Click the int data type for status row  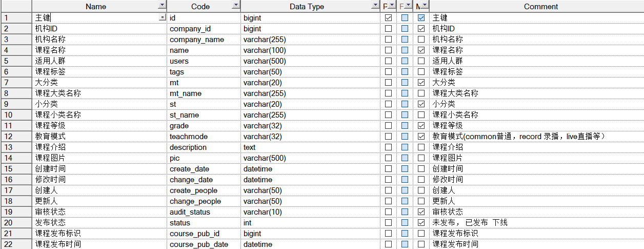[x=311, y=223]
